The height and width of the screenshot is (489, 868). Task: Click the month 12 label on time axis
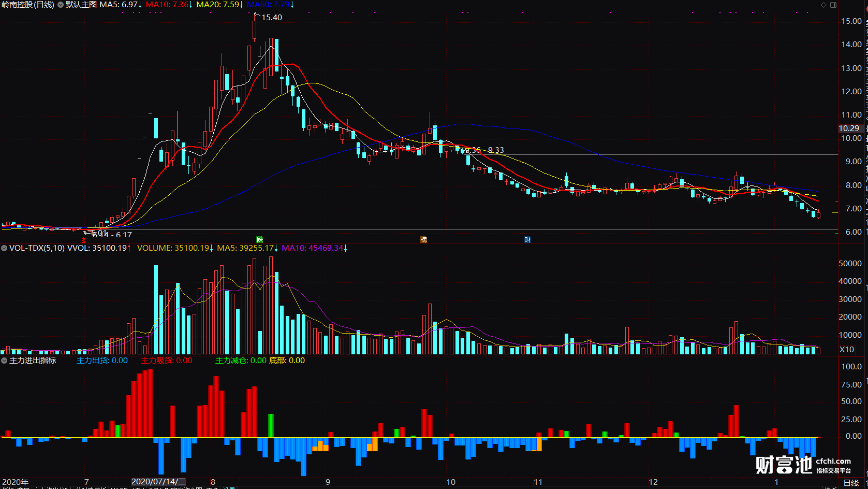(x=653, y=482)
